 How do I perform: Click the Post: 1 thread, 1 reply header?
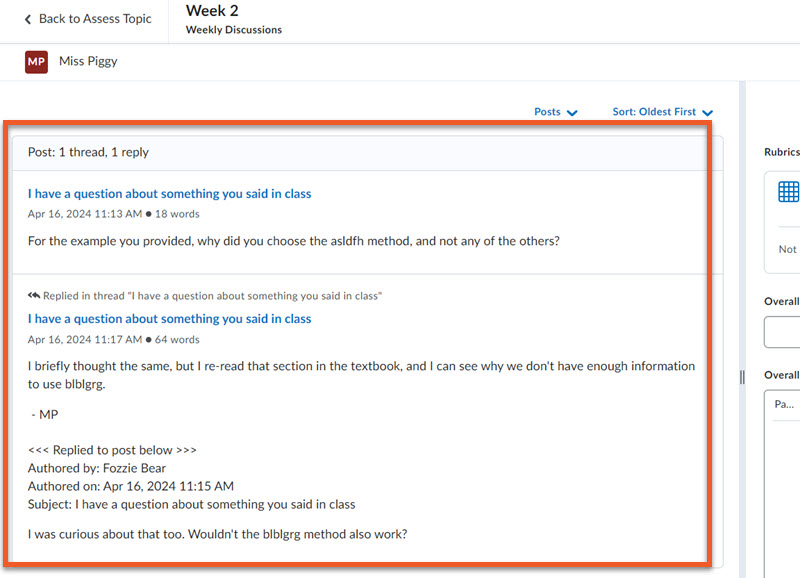point(88,152)
